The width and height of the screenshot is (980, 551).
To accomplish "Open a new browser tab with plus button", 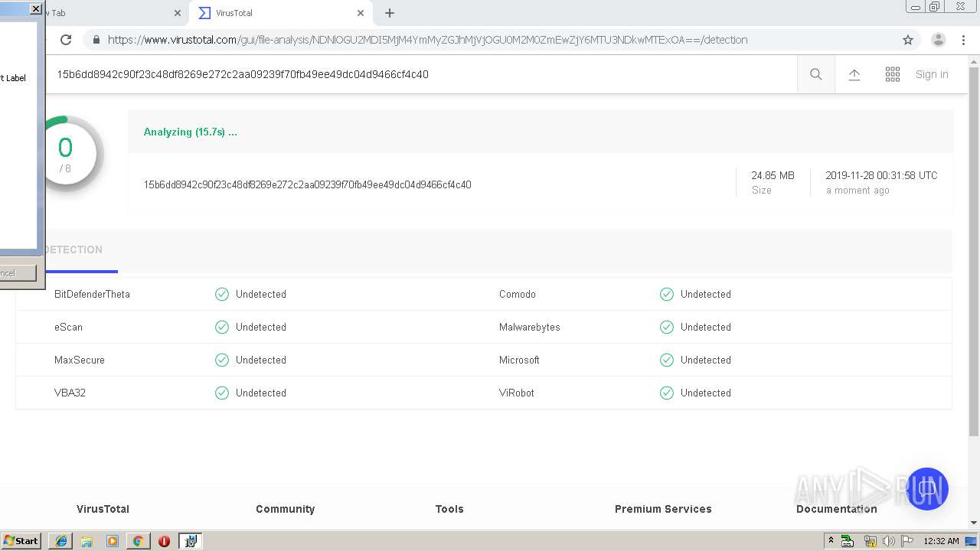I will [x=390, y=13].
